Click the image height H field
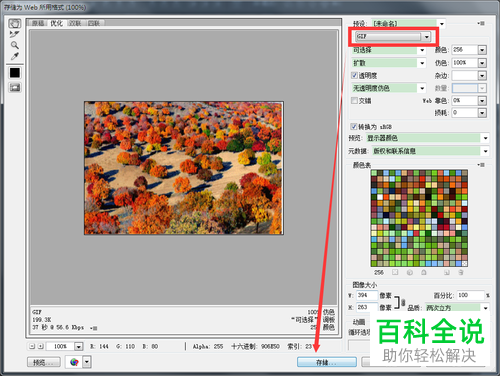 (x=367, y=307)
